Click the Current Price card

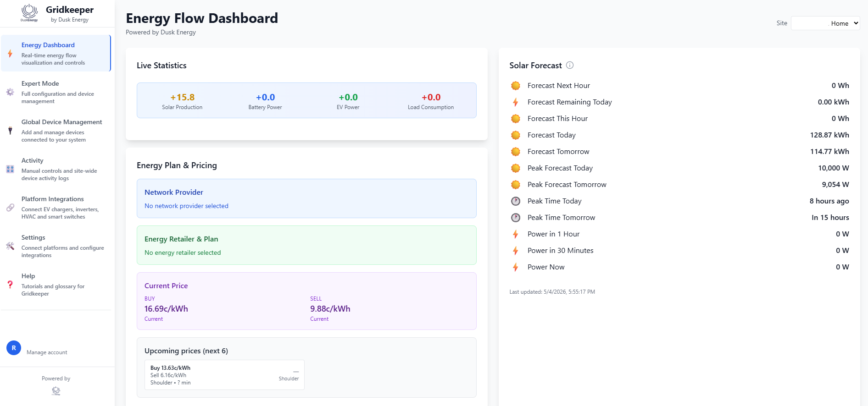click(306, 301)
